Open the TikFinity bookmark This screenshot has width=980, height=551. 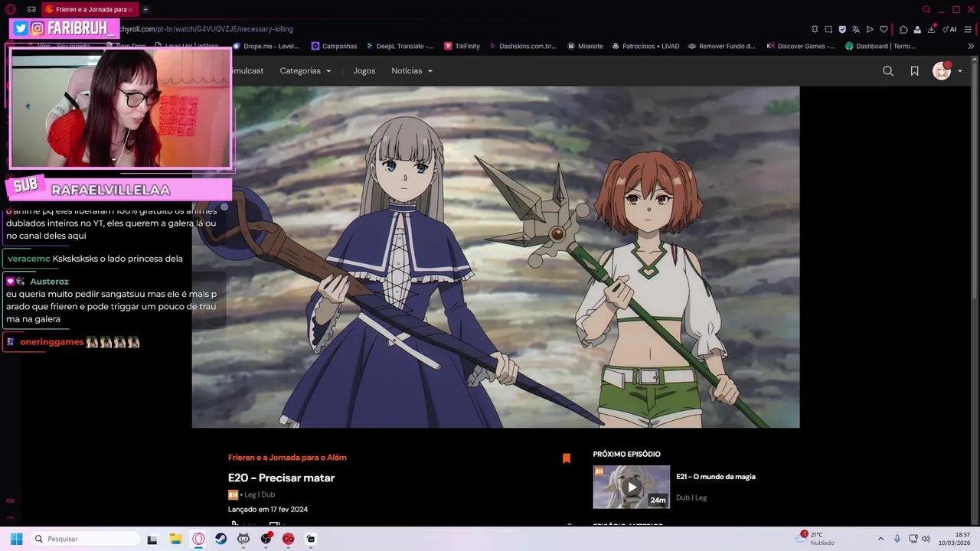(462, 46)
